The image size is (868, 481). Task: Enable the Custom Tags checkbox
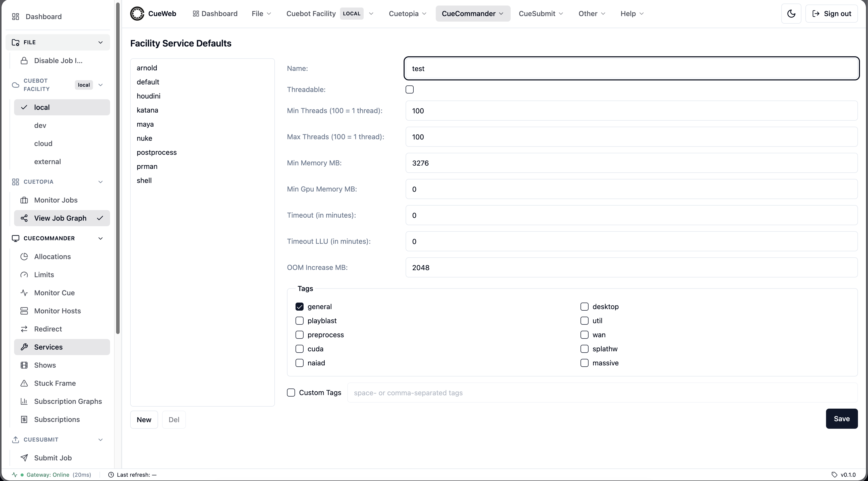291,393
